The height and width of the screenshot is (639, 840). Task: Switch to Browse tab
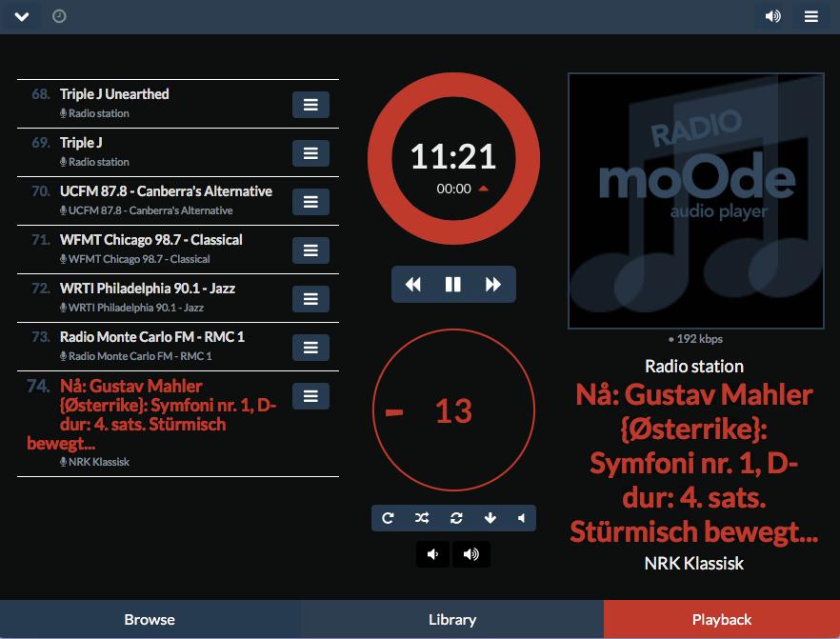150,620
